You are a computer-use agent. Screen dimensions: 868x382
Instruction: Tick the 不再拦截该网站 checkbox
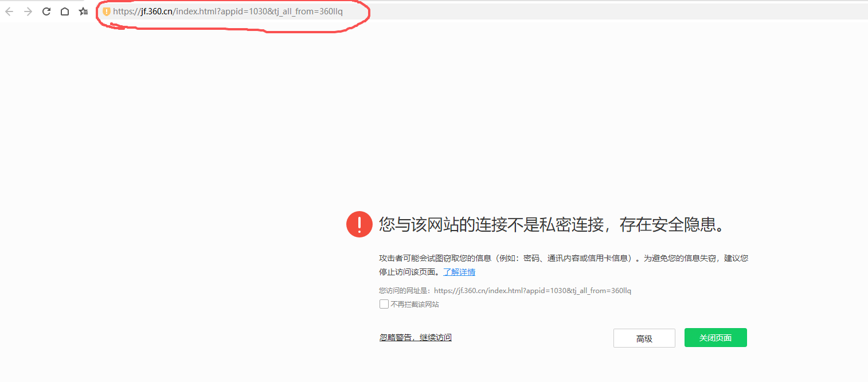384,304
